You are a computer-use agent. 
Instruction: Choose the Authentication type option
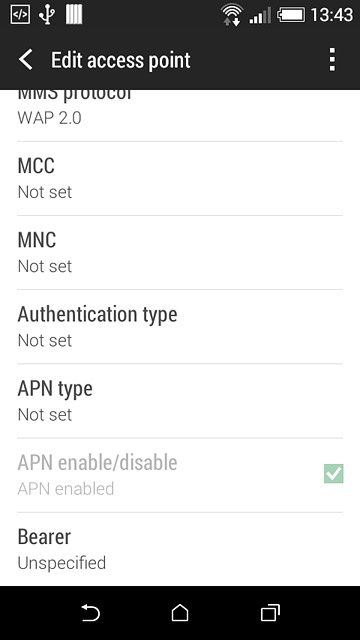[180, 327]
